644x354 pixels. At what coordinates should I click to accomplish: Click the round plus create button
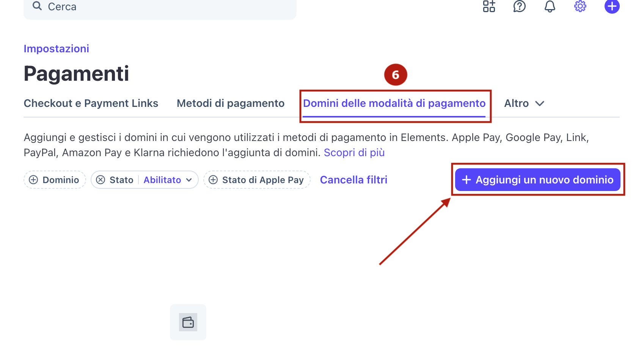pyautogui.click(x=612, y=6)
